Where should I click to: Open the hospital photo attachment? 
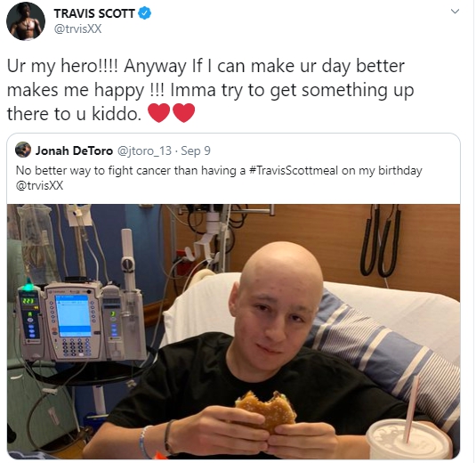click(x=233, y=331)
